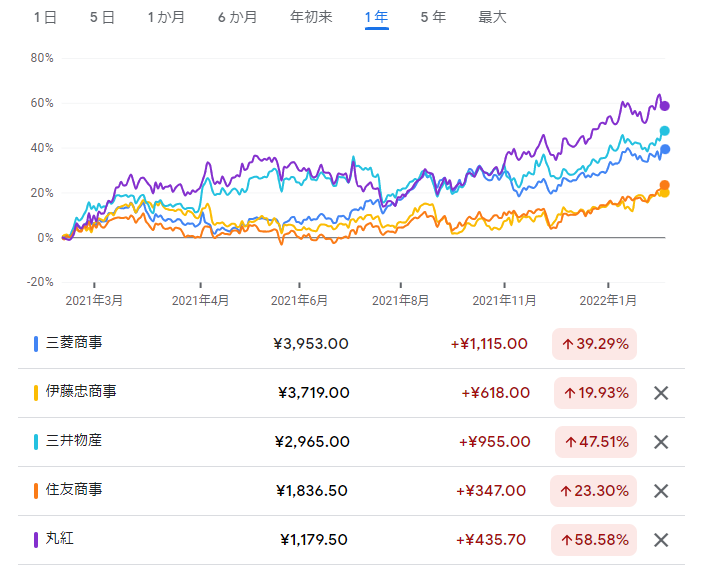This screenshot has width=704, height=574.
Task: Click the purple color bar for 丸紅
Action: pos(36,540)
